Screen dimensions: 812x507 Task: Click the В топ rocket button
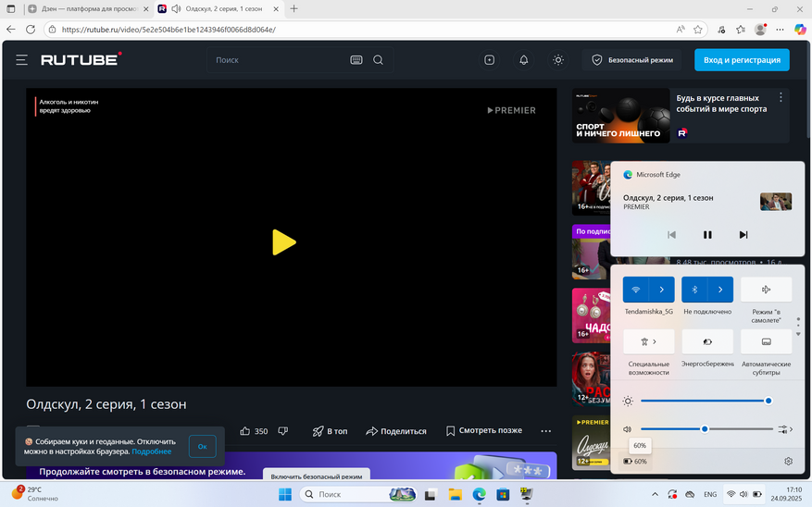pos(330,431)
